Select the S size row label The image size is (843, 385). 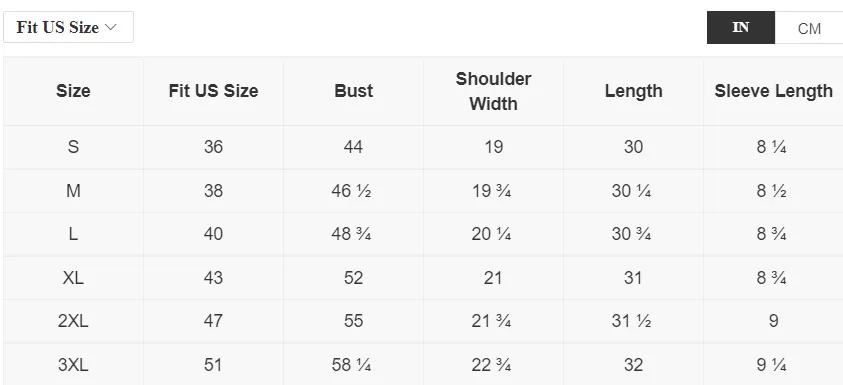point(73,147)
